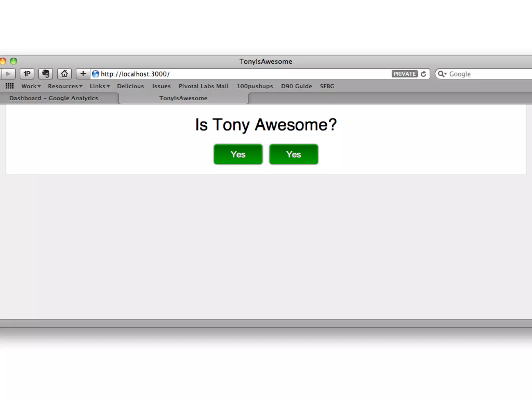Screen dimensions: 532x399
Task: Click the Evernote elephant toolbar icon
Action: click(46, 74)
